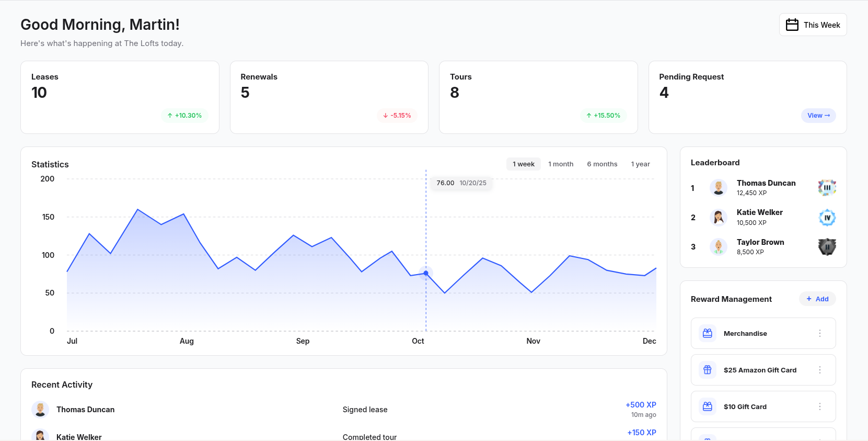Viewport: 868px width, 441px height.
Task: Click the Merchandise reward gift icon
Action: pyautogui.click(x=708, y=333)
